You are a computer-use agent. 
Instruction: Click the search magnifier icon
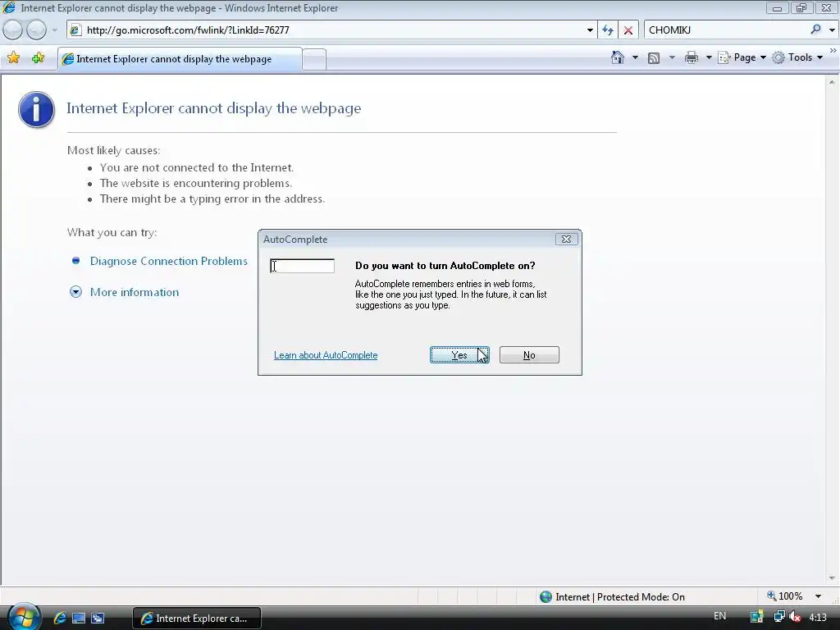coord(816,30)
